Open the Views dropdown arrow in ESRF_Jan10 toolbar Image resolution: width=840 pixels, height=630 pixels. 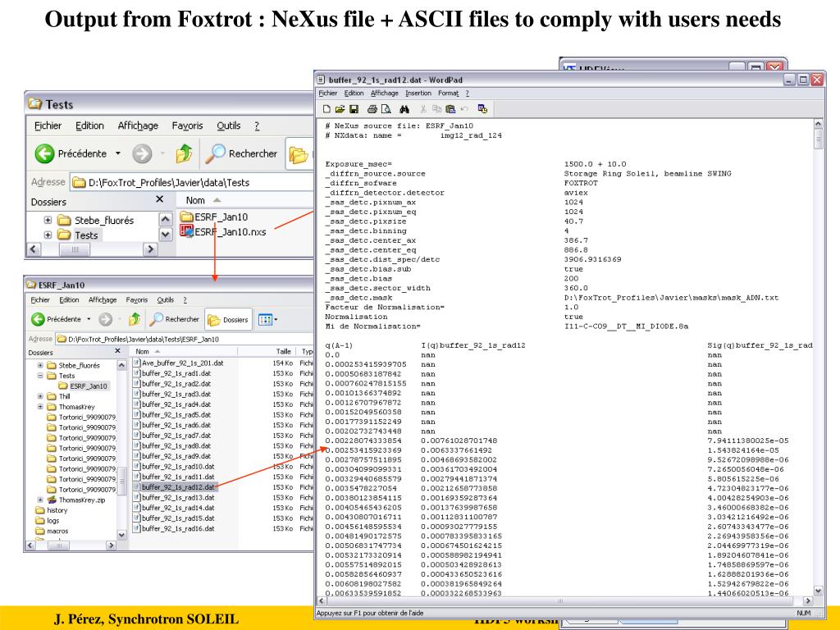pos(276,320)
